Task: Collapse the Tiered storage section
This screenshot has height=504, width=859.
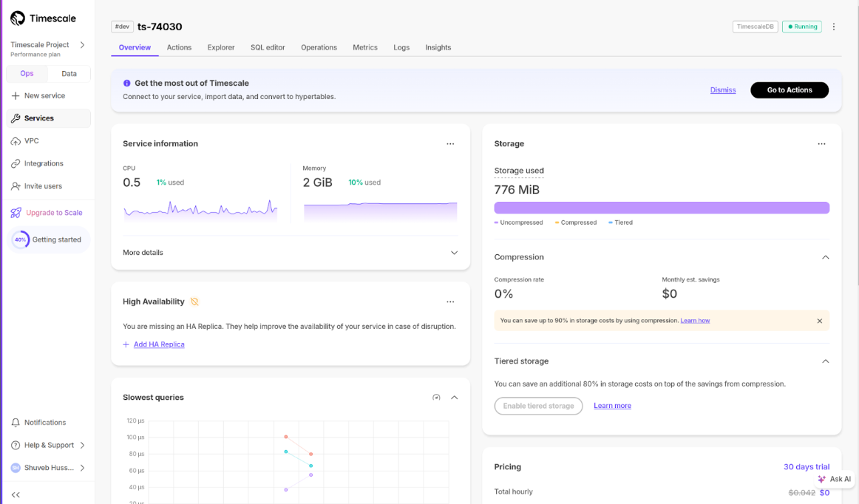Action: [x=825, y=361]
